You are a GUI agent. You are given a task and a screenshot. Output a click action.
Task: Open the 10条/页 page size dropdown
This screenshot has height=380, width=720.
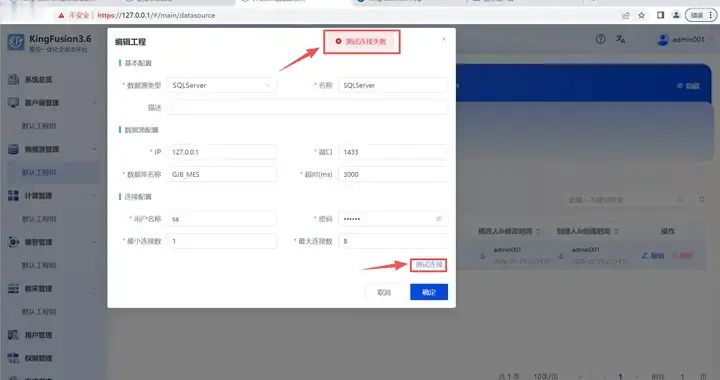point(558,376)
